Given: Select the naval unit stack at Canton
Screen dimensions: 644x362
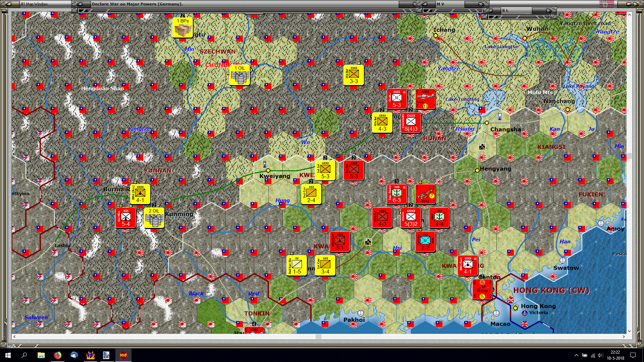Looking at the screenshot, I should click(x=482, y=289).
